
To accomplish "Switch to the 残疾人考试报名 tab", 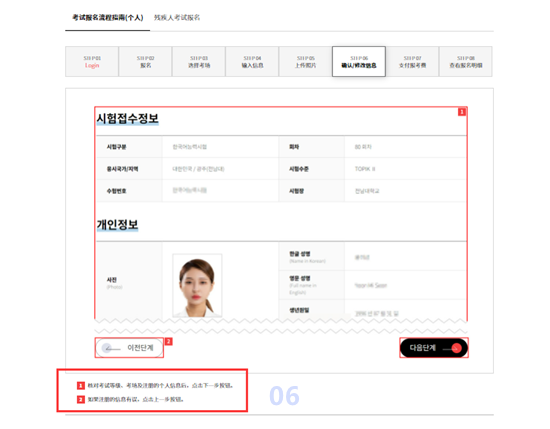I will pyautogui.click(x=177, y=18).
